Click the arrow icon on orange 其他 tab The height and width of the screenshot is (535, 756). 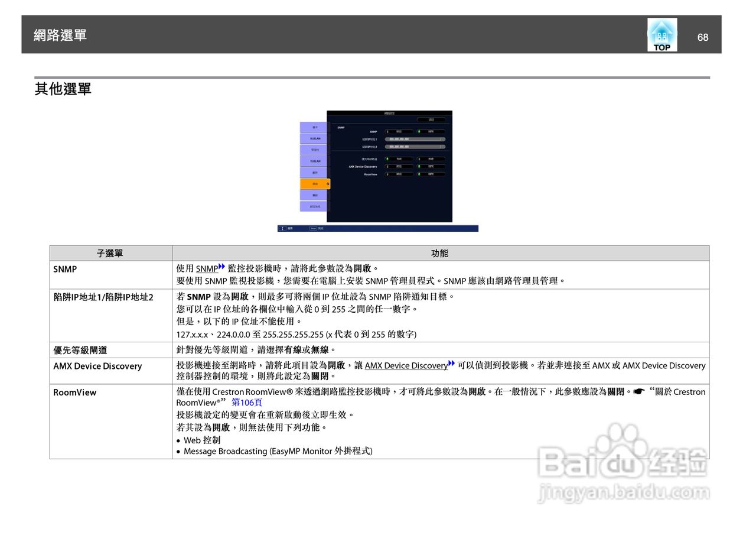tap(328, 184)
